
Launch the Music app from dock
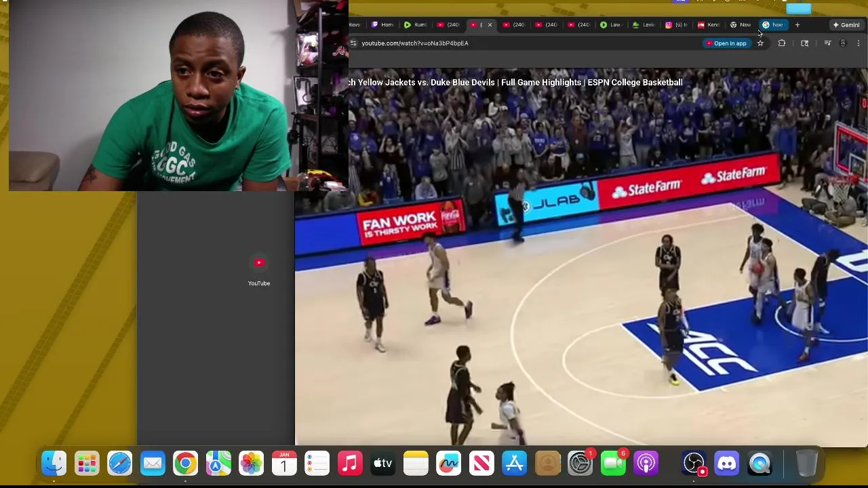[350, 464]
